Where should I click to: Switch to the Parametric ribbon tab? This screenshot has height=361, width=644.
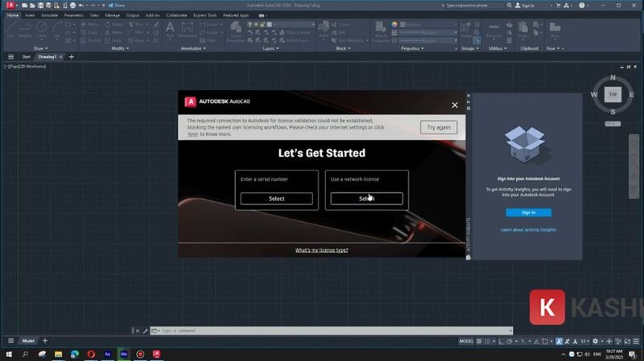pyautogui.click(x=73, y=14)
